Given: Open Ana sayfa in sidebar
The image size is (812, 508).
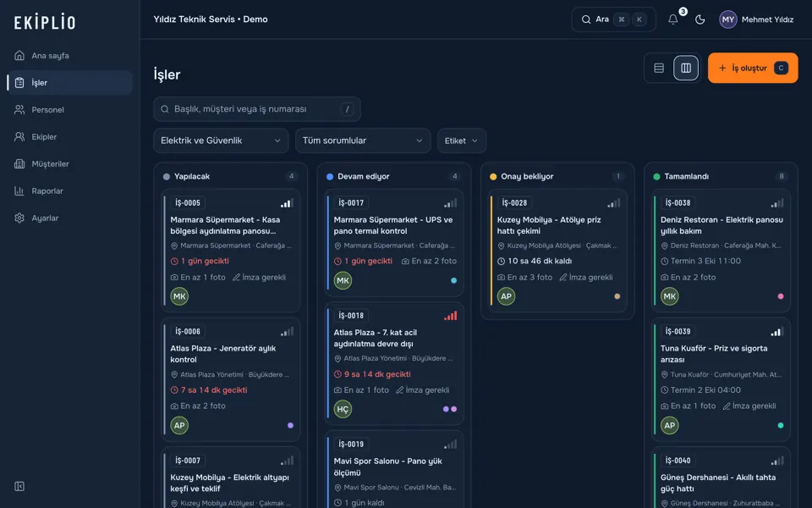Looking at the screenshot, I should coord(69,56).
